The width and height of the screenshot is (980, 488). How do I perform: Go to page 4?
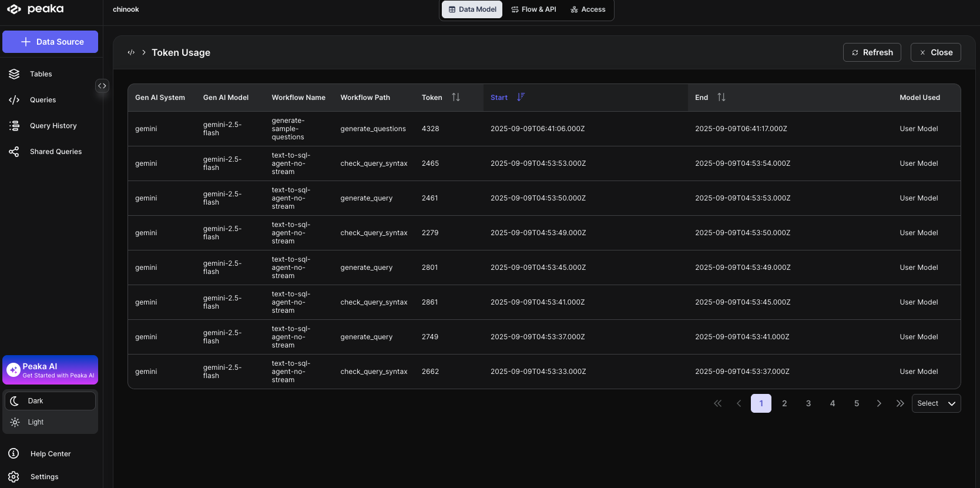click(833, 403)
